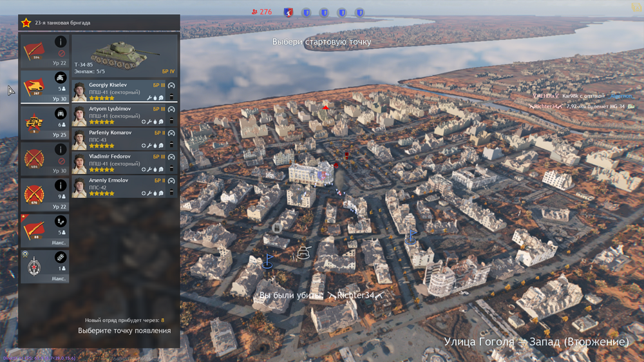The image size is (644, 362).
Task: Click driver wheel icon for Artyom Lyubimov
Action: 171,110
